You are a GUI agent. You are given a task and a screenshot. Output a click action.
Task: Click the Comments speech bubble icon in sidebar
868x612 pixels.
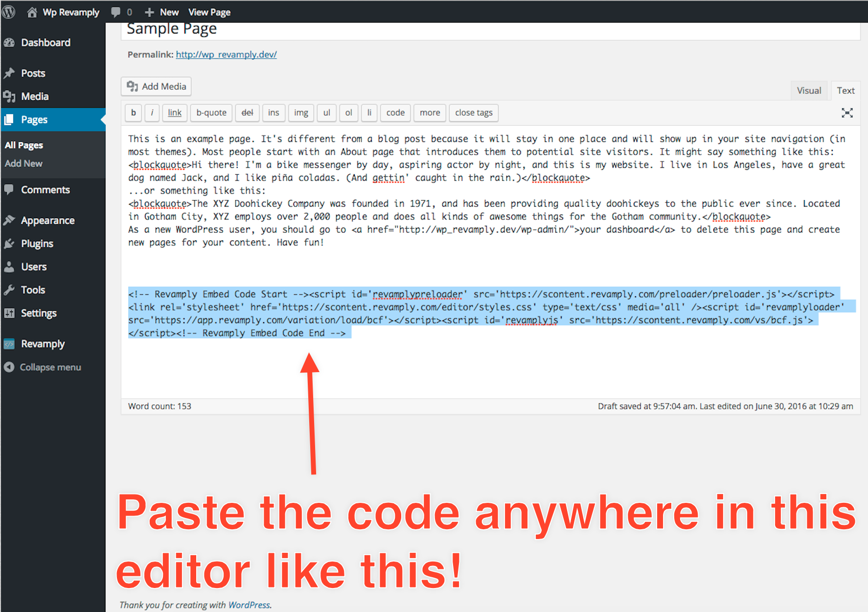tap(9, 189)
